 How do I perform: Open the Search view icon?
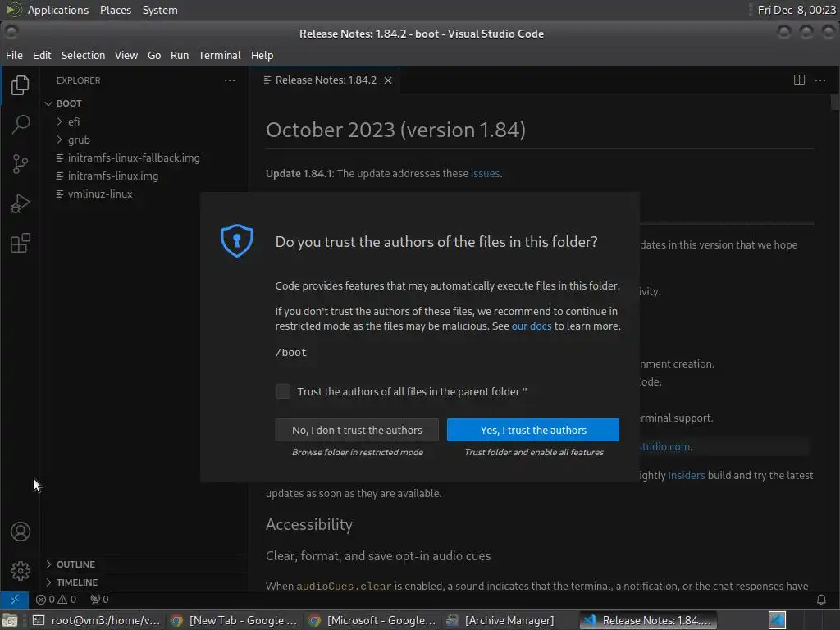[x=20, y=125]
